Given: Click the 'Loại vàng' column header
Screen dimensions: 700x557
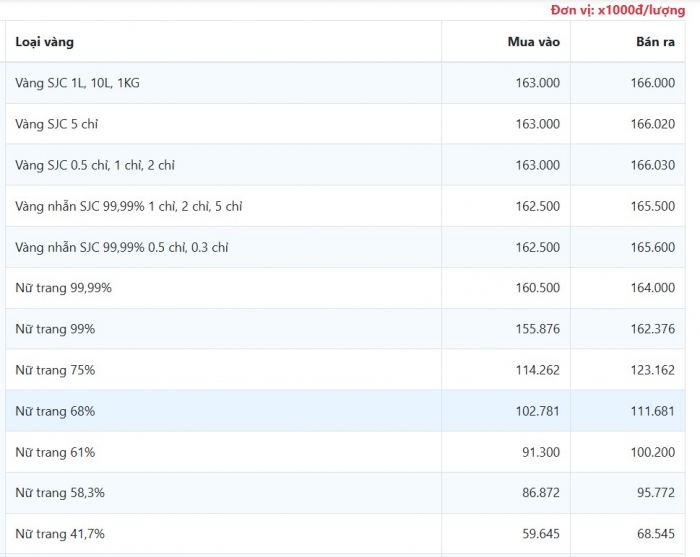Looking at the screenshot, I should point(45,42).
